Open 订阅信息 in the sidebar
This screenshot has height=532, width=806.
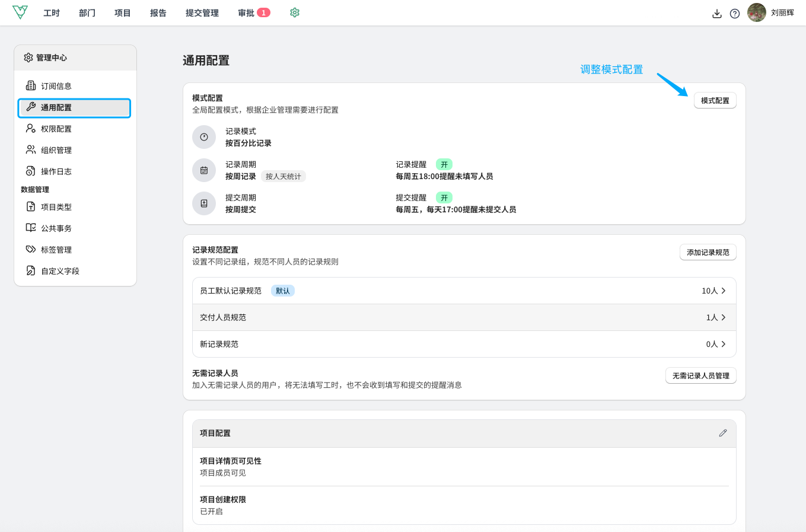coord(56,86)
